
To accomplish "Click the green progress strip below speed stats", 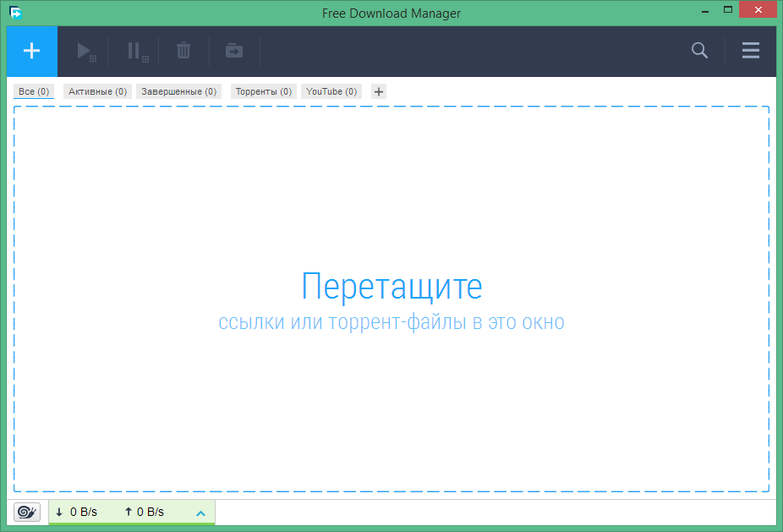I will (132, 524).
